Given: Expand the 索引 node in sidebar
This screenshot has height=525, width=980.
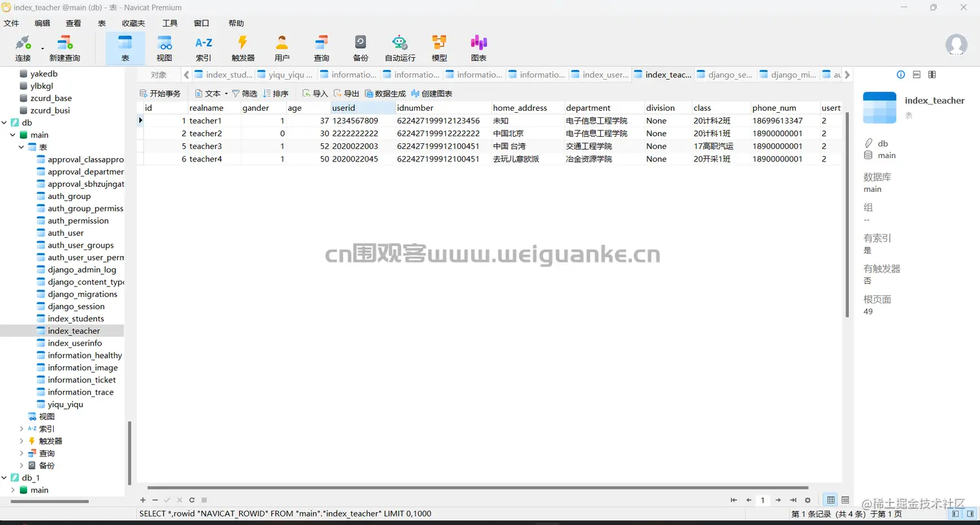Looking at the screenshot, I should point(22,428).
